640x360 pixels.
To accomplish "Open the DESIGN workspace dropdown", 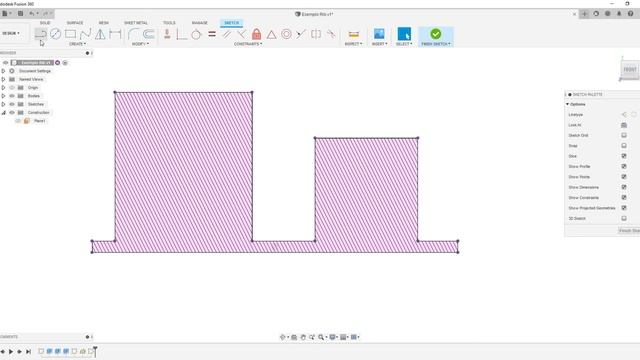I will [x=11, y=33].
